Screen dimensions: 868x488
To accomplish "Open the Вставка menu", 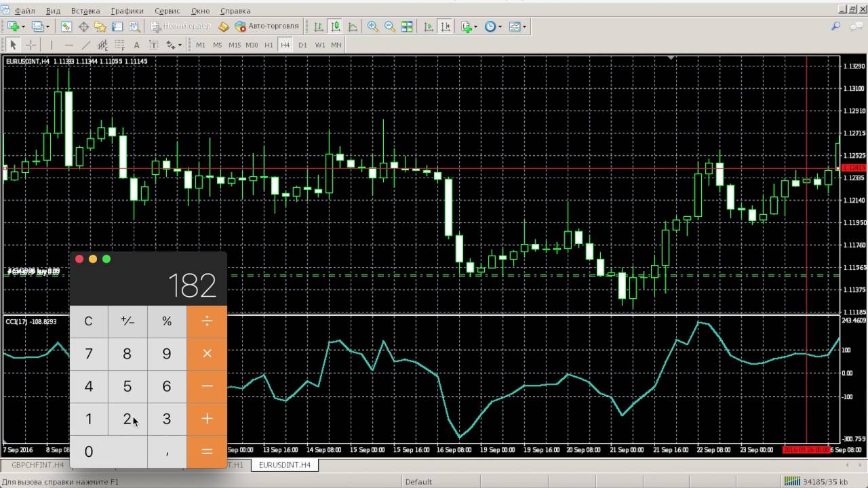I will tap(85, 11).
